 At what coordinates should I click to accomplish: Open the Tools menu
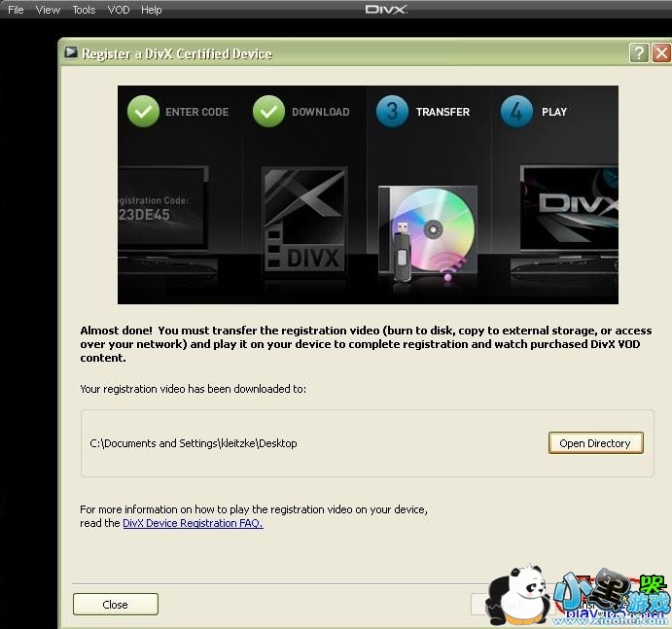84,10
